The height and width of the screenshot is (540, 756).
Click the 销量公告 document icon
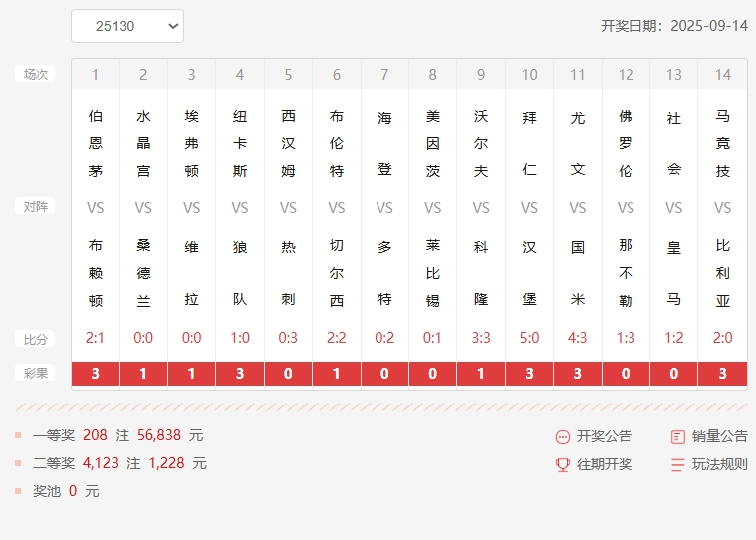pyautogui.click(x=678, y=436)
